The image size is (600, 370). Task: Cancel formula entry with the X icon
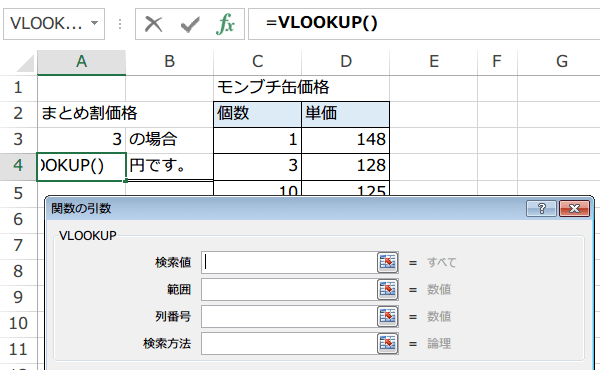coord(153,24)
